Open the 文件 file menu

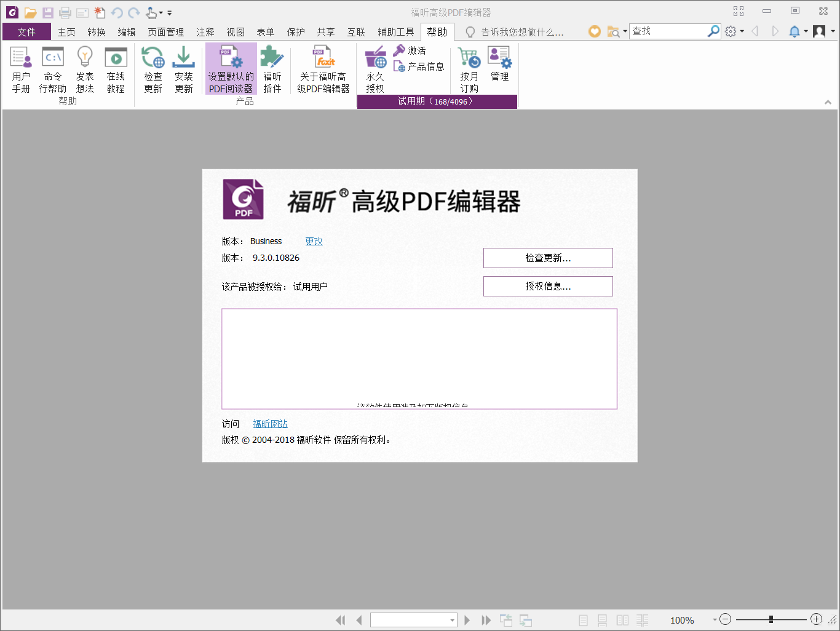(x=26, y=32)
